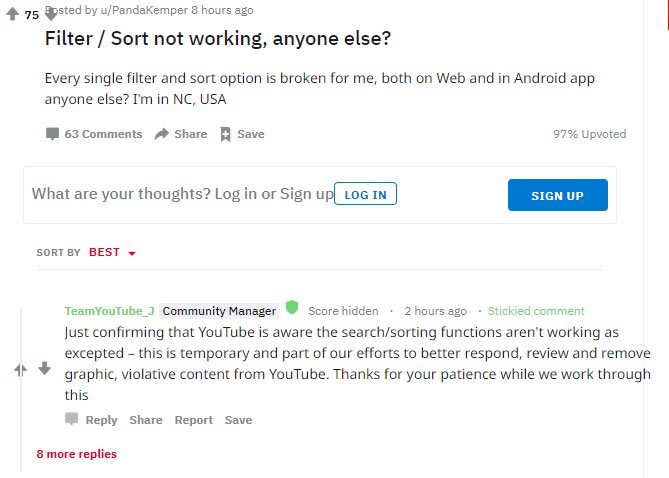Upvote the TeamYouTube_J comment
The width and height of the screenshot is (669, 478).
(x=20, y=370)
